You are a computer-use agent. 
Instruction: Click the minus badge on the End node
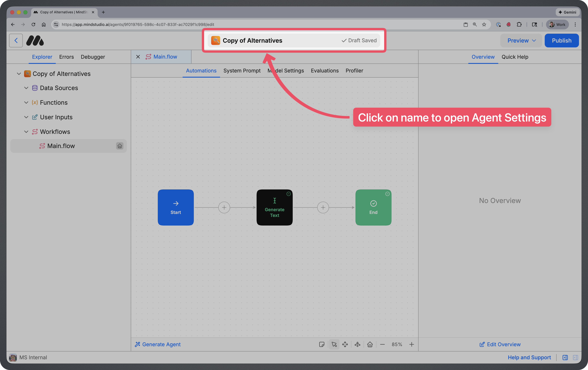387,194
